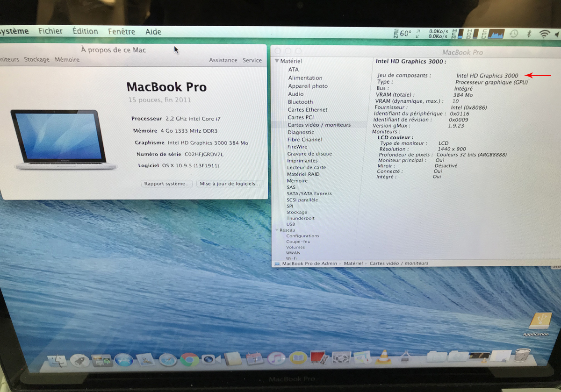Select Appareil photo in the sidebar
The width and height of the screenshot is (561, 392).
pos(308,86)
